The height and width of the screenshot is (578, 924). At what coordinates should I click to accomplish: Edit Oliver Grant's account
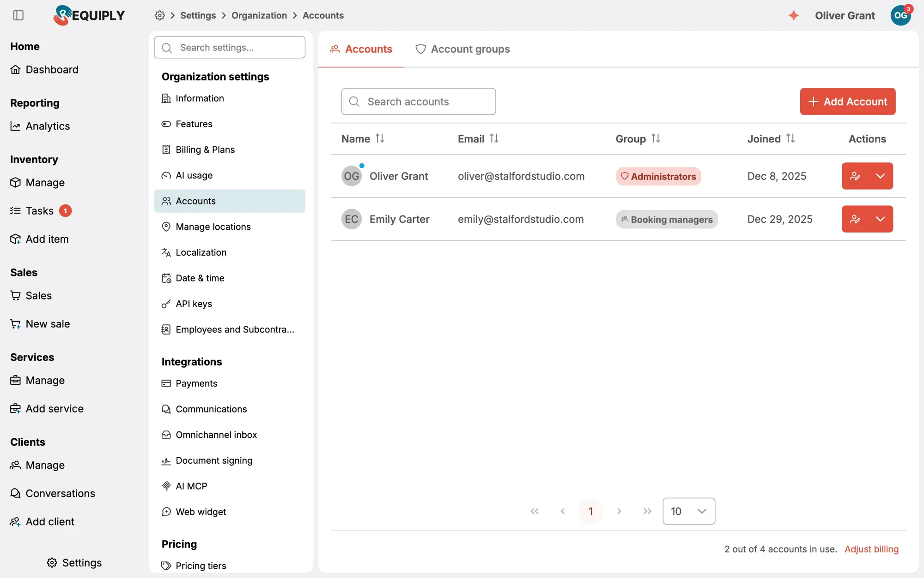(855, 176)
